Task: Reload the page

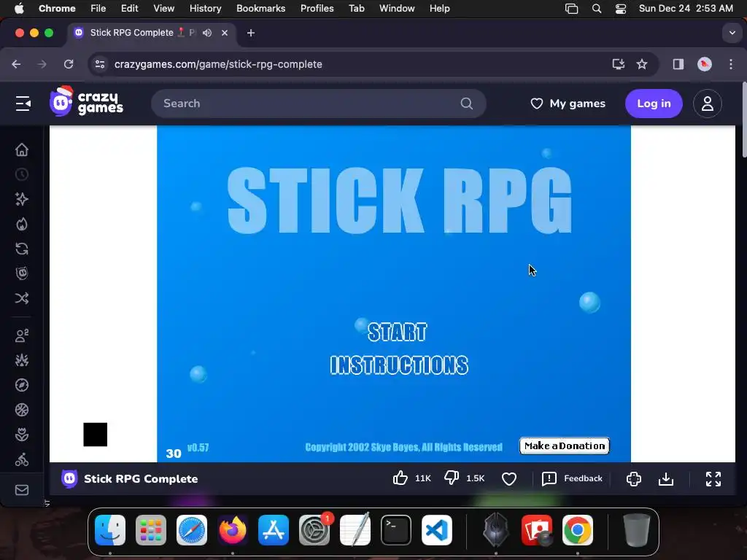Action: click(x=69, y=64)
